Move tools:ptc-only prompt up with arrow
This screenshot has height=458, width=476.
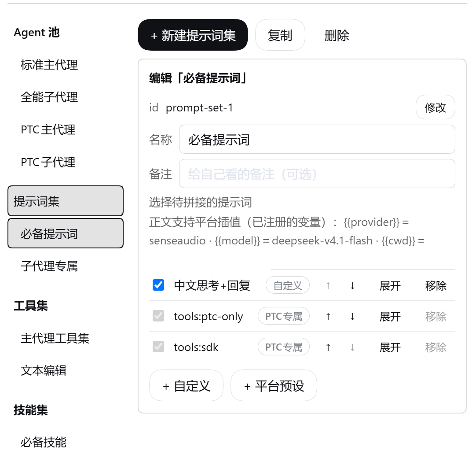(328, 317)
